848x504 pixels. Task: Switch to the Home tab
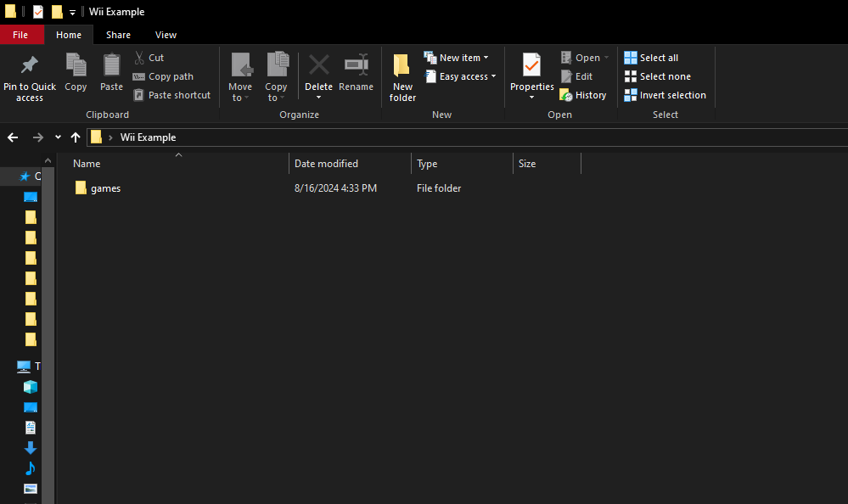pos(69,35)
